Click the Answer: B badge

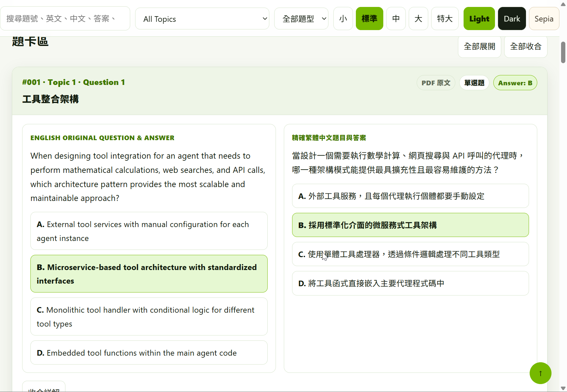tap(515, 83)
